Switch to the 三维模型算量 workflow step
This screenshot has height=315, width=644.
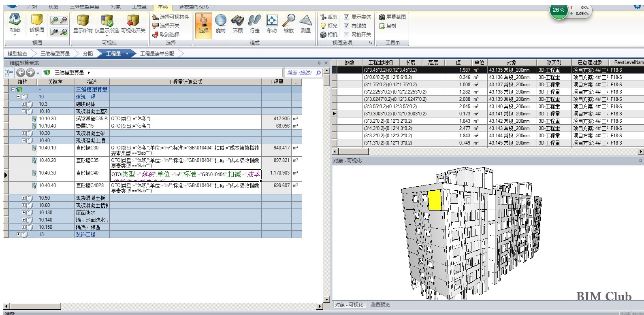coord(55,53)
